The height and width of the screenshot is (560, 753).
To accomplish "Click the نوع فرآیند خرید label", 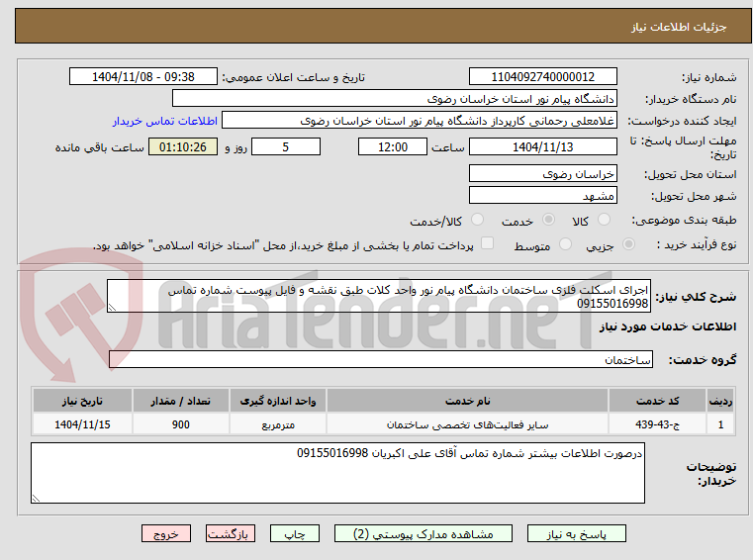I will tap(697, 244).
